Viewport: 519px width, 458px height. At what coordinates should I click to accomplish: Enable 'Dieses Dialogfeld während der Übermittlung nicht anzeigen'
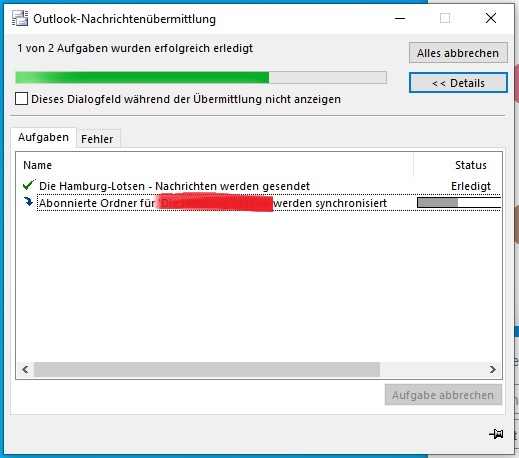(21, 99)
